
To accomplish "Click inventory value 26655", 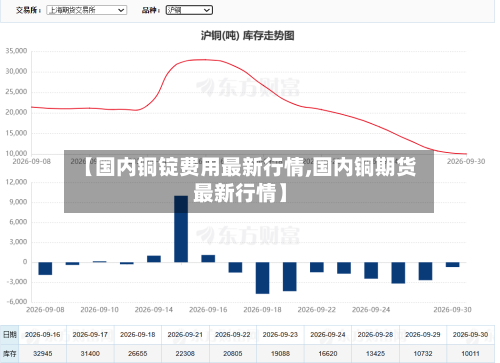I will (x=138, y=354).
